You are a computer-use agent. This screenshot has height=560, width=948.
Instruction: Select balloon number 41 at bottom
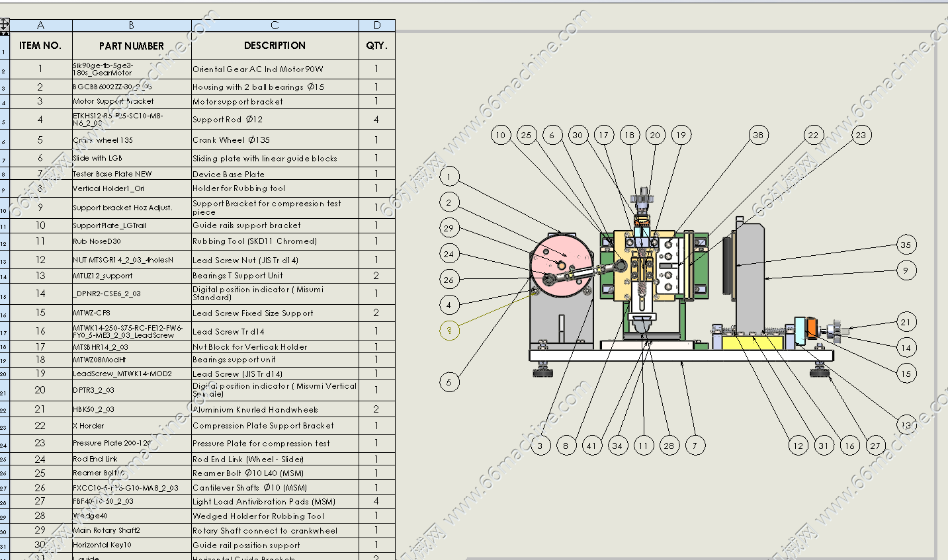coord(591,446)
